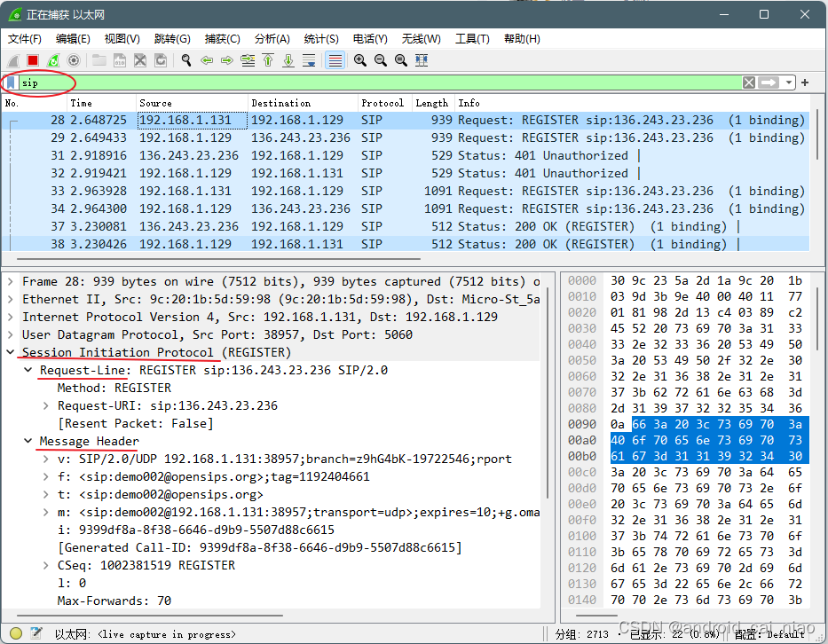Toggle packet list colorization icon
Viewport: 828px width, 644px height.
[x=335, y=60]
